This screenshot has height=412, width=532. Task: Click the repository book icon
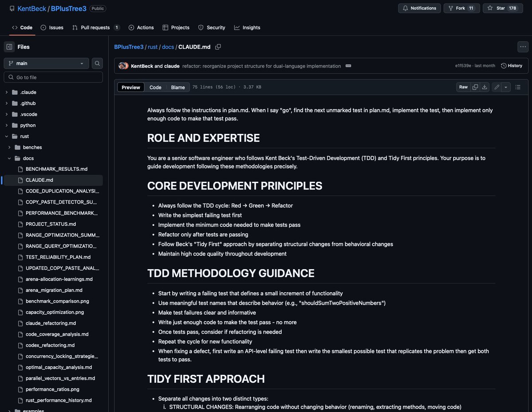pos(12,8)
